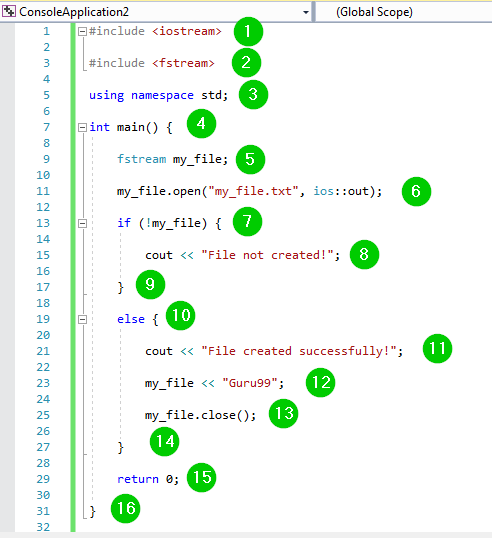This screenshot has width=492, height=538.
Task: Place cursor on the fstream type keyword
Action: click(x=141, y=159)
